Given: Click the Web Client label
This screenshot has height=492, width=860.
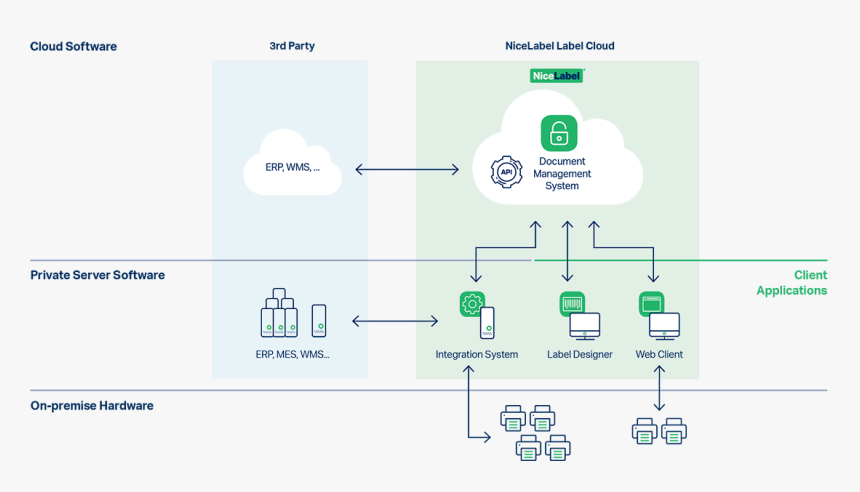Looking at the screenshot, I should (659, 354).
